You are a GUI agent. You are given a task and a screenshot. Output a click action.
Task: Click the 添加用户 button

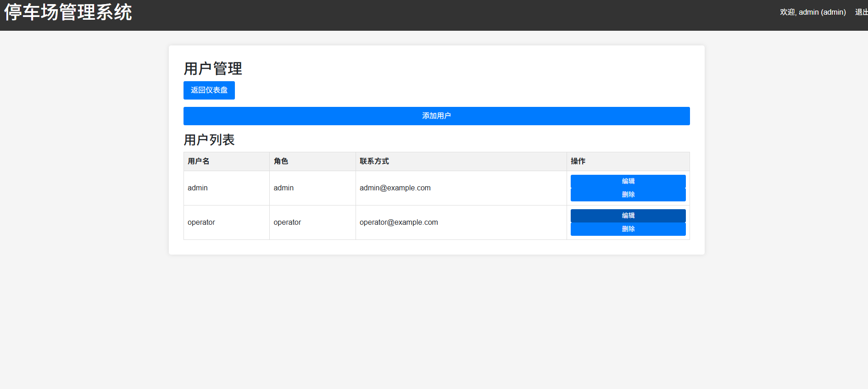tap(437, 116)
